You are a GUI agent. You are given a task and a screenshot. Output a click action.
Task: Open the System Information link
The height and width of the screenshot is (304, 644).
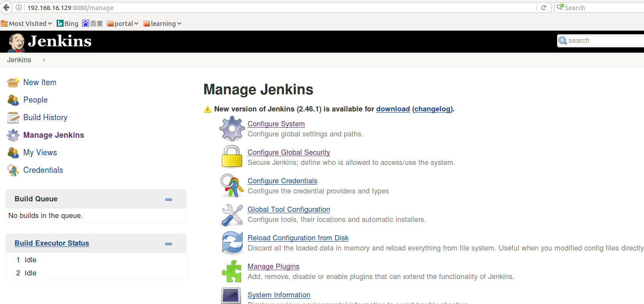point(279,295)
